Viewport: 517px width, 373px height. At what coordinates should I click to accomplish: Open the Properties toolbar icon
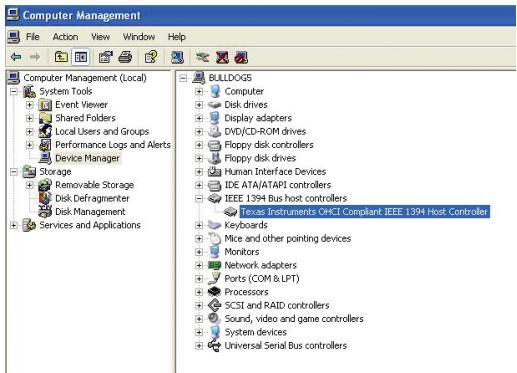pyautogui.click(x=106, y=57)
